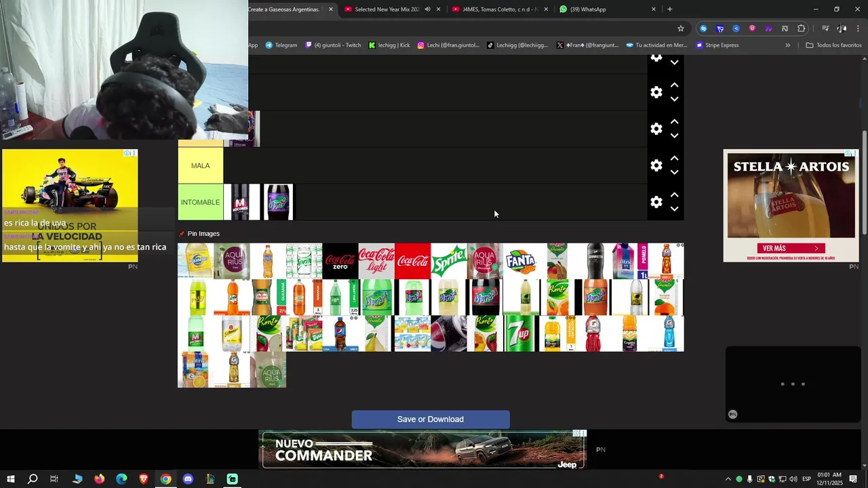Open Chrome's three-dot menu
This screenshot has width=868, height=488.
859,28
